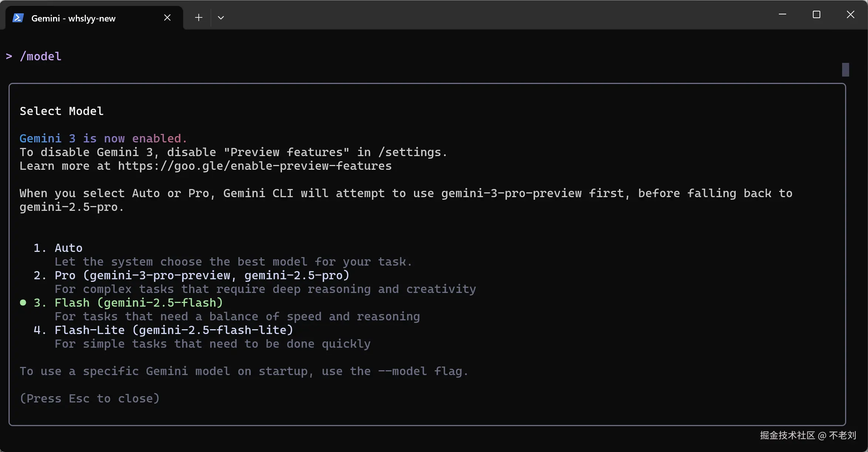Screen dimensions: 868x452
Task: Close the terminal window
Action: [x=850, y=14]
